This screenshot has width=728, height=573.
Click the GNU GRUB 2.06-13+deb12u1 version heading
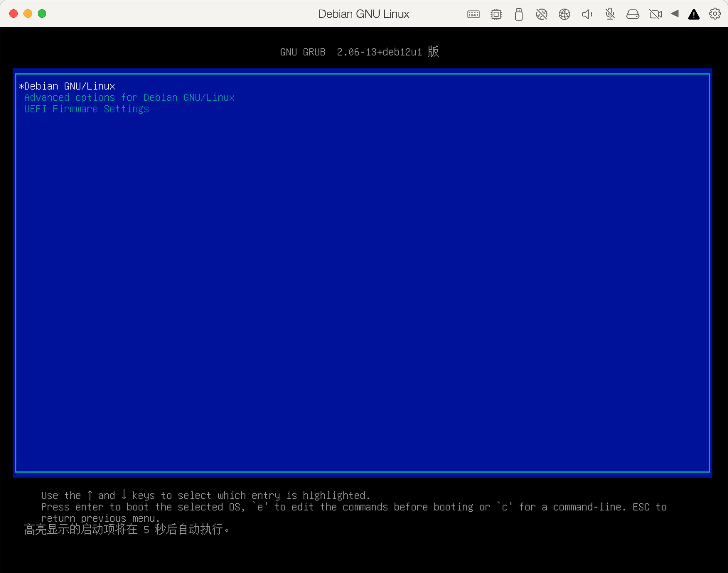(359, 52)
